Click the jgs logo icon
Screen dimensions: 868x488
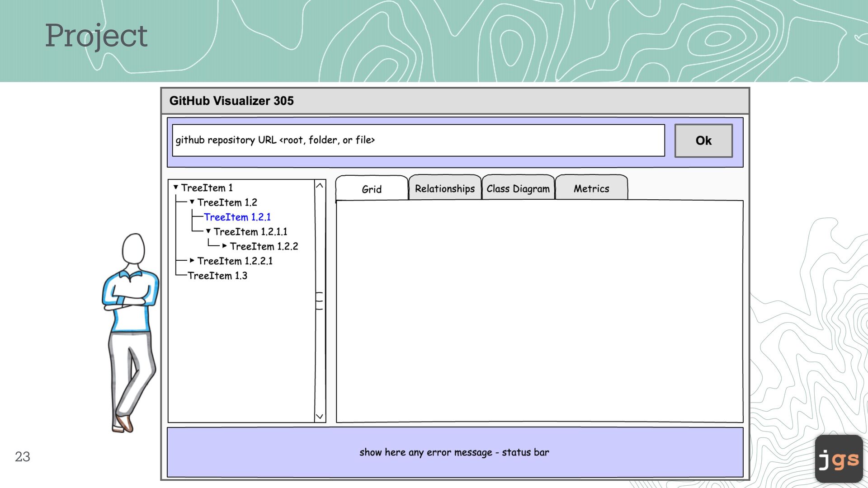(x=839, y=459)
